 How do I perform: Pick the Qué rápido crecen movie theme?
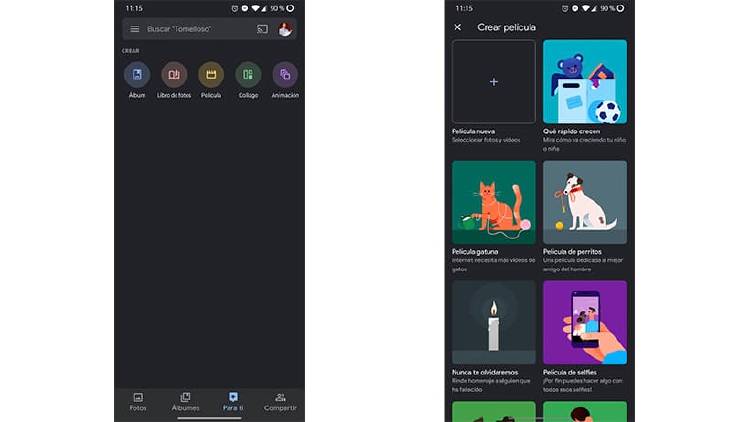pos(585,82)
